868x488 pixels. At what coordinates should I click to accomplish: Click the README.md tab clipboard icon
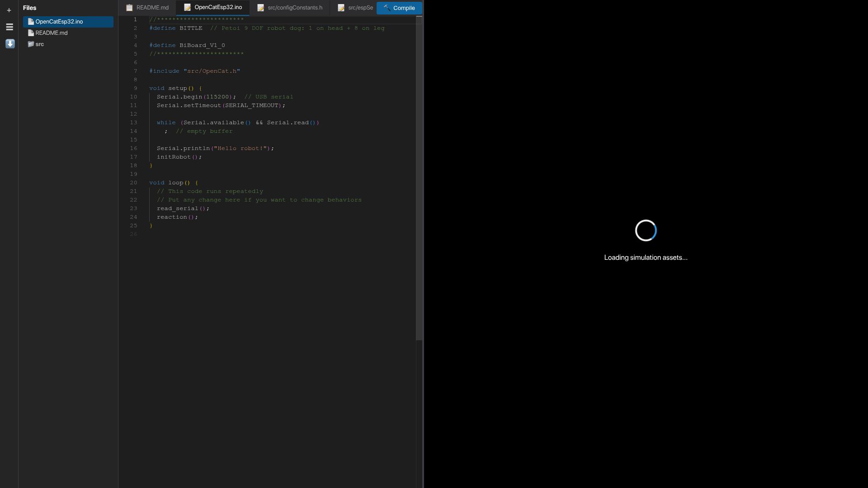pos(129,8)
